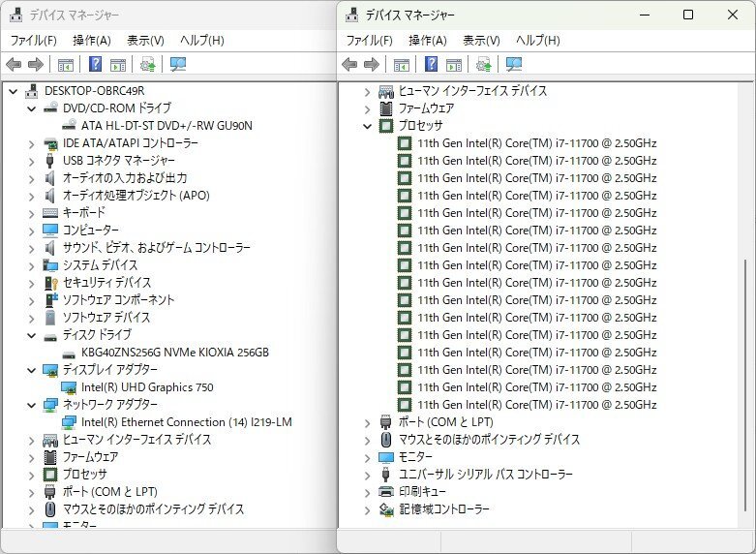Expand プロセッサ category in left window

pyautogui.click(x=31, y=475)
